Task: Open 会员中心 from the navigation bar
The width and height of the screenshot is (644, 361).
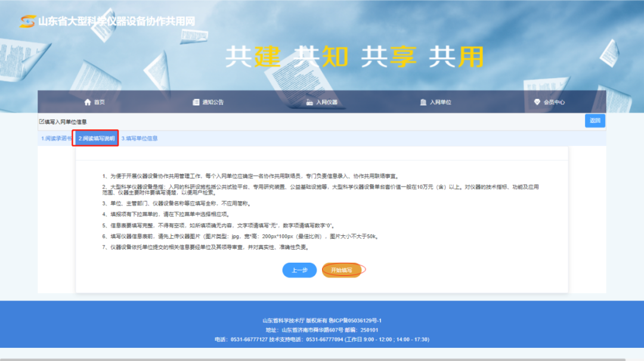Action: click(554, 102)
